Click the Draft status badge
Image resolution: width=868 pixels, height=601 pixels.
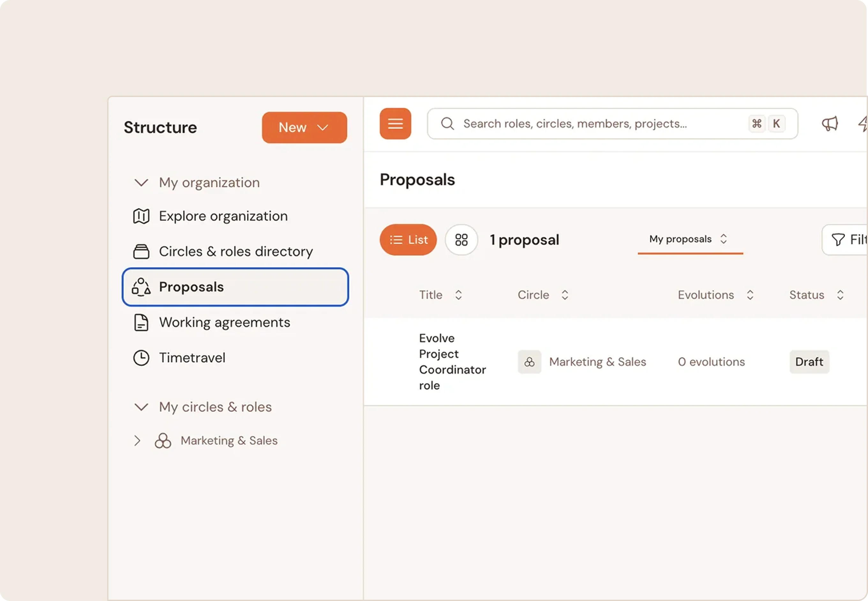click(x=809, y=362)
